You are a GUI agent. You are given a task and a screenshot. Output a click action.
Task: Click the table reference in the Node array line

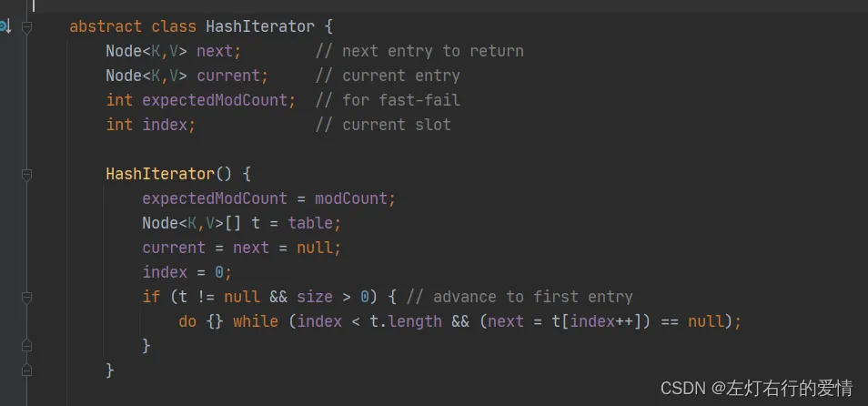click(x=310, y=223)
